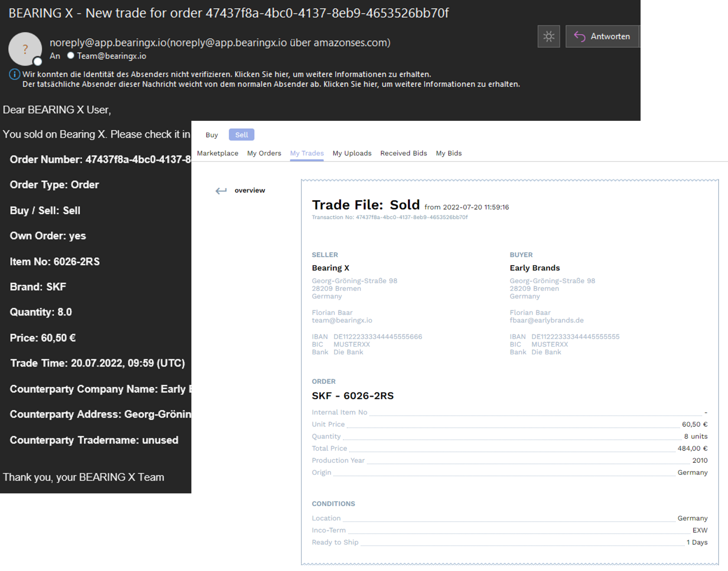The image size is (728, 571).
Task: Select the Inco-Term value EXW
Action: coord(700,530)
